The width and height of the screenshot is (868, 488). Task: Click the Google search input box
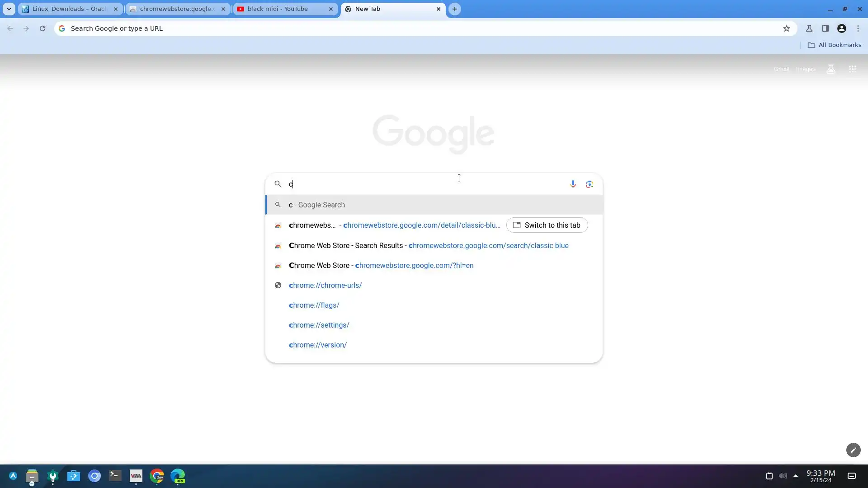click(x=425, y=184)
